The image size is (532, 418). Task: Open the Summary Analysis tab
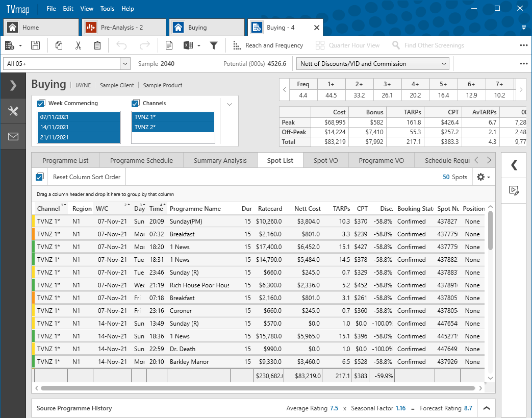coord(220,161)
